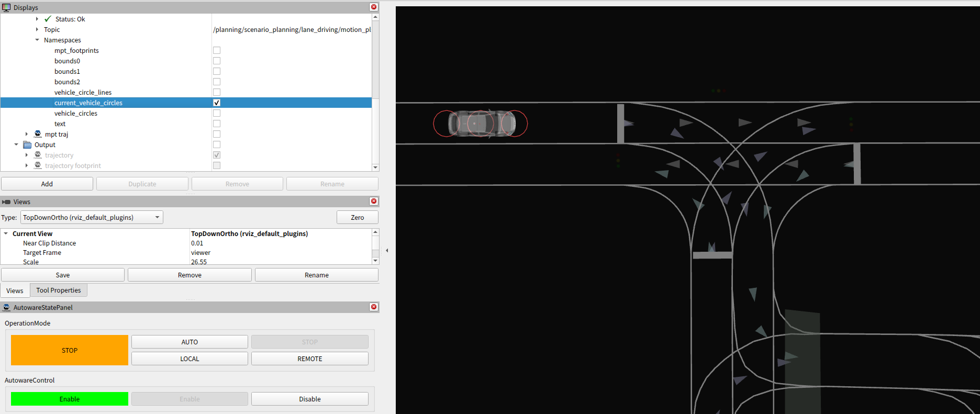Switch to the Tool Properties tab
Viewport: 980px width, 414px height.
tap(58, 290)
